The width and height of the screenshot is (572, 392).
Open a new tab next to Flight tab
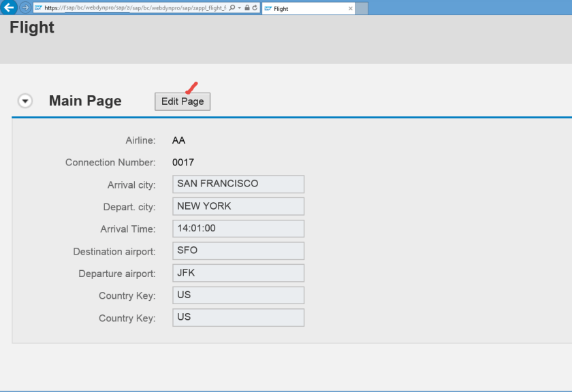[x=362, y=8]
